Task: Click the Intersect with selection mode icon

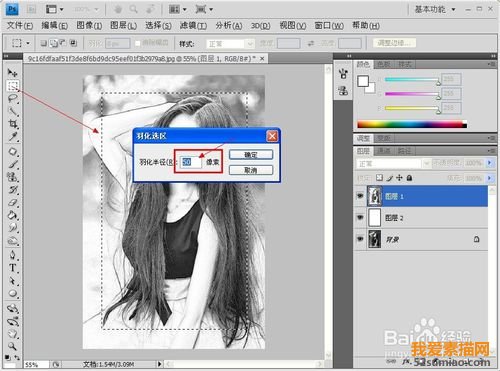Action: pos(73,43)
